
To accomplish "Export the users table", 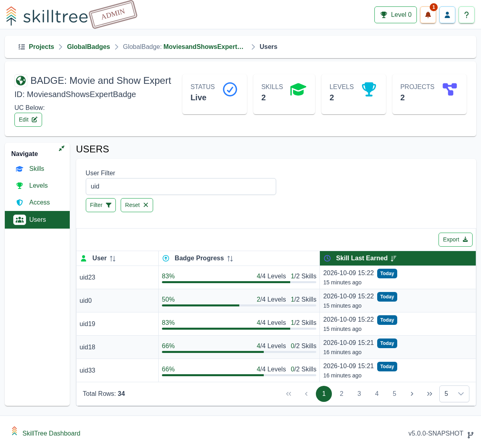I will coord(455,239).
